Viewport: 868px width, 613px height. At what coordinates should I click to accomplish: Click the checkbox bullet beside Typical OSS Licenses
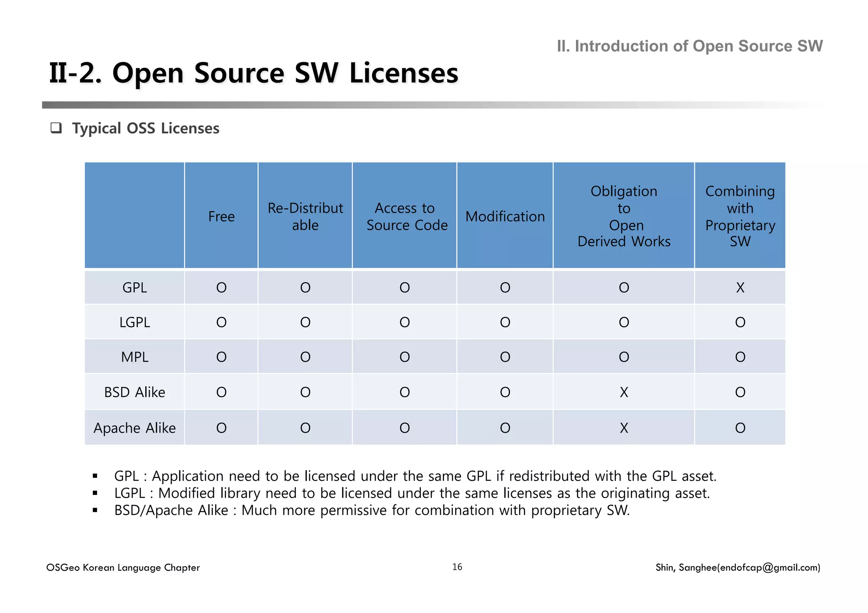click(56, 128)
